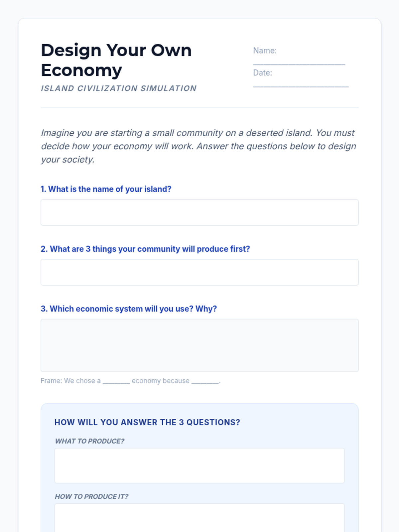This screenshot has height=532, width=399.
Task: Click the island name answer box
Action: tap(199, 212)
